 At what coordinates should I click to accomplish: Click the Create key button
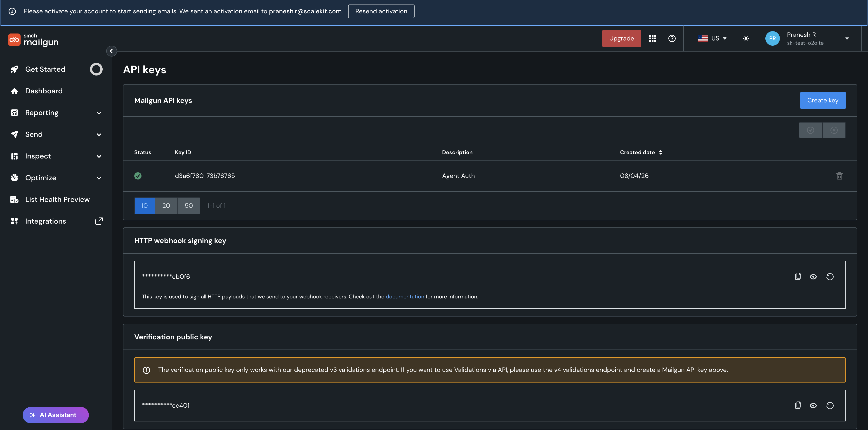[823, 100]
